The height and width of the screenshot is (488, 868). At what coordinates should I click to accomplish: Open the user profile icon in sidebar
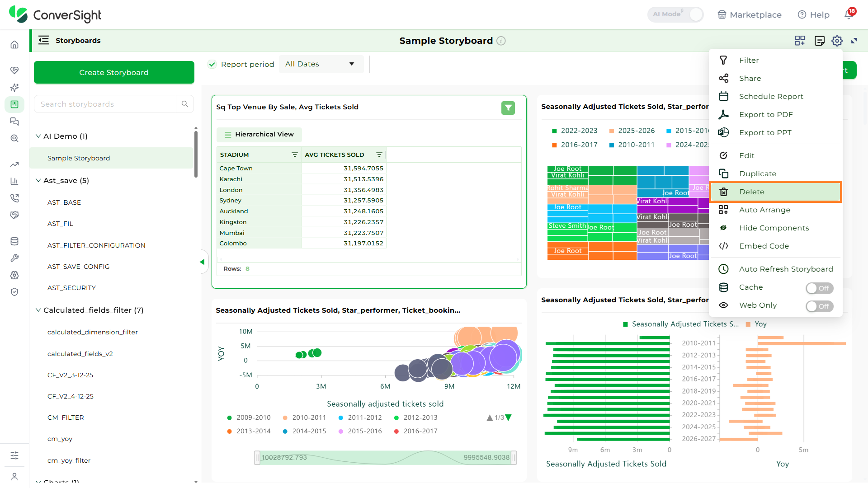click(x=14, y=477)
